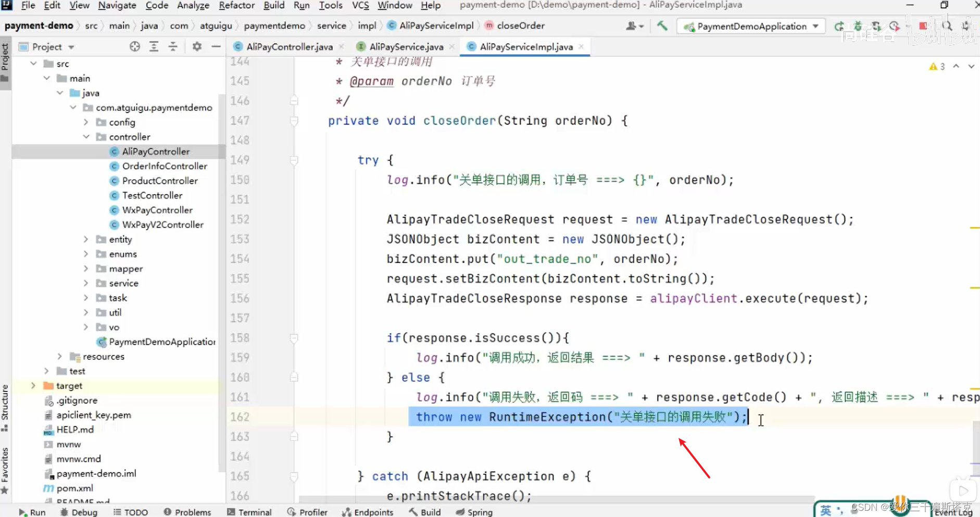Click closeOrder in the breadcrumb bar
This screenshot has height=517, width=980.
(521, 26)
